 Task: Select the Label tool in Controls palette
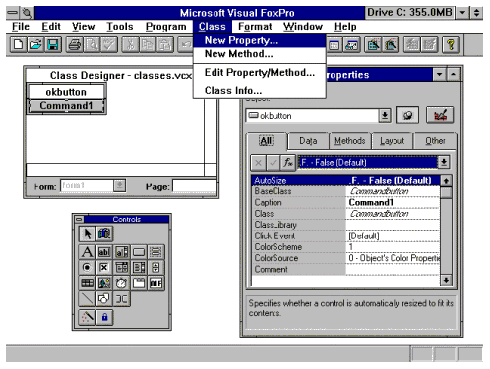pyautogui.click(x=87, y=252)
